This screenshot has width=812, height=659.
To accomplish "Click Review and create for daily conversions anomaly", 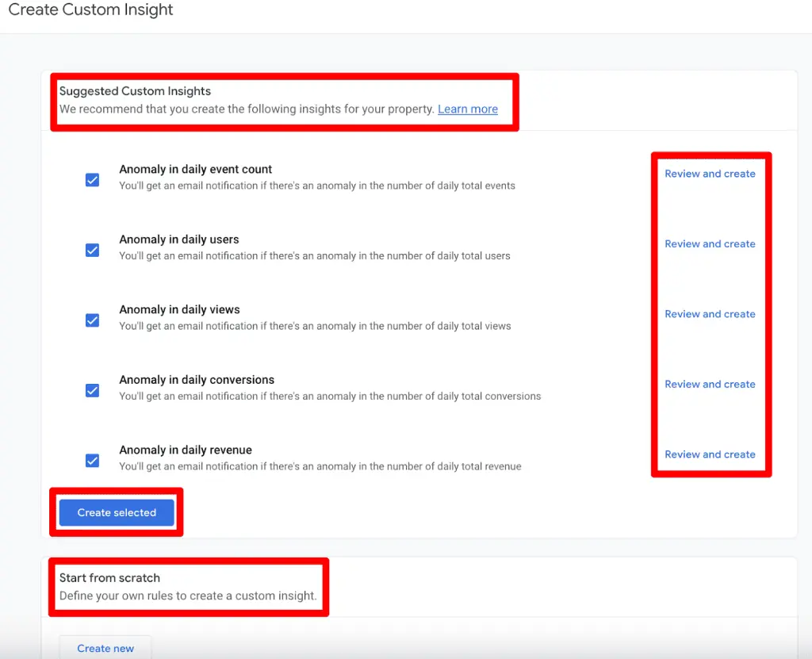I will [x=710, y=384].
